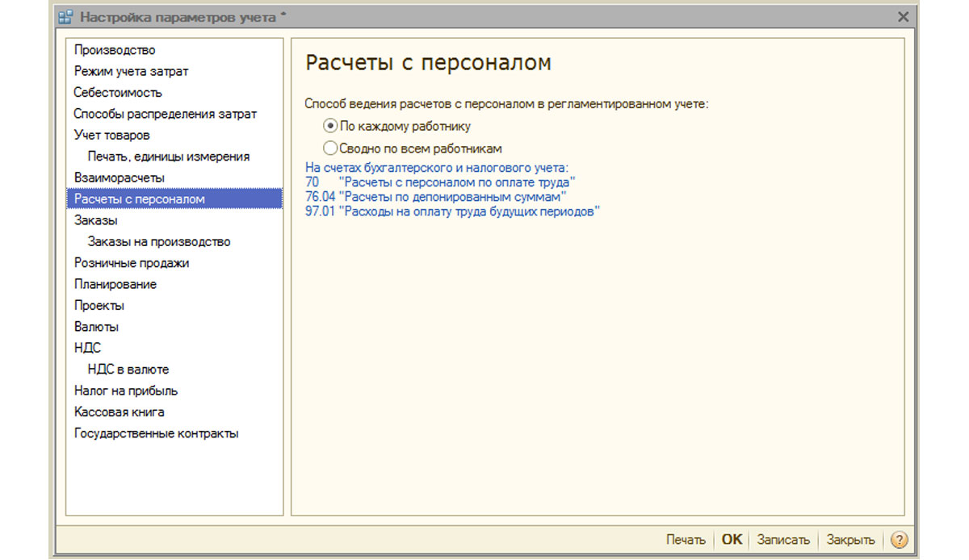Screen dimensions: 969x560
Task: Save settings with 'Записать' button
Action: point(783,540)
